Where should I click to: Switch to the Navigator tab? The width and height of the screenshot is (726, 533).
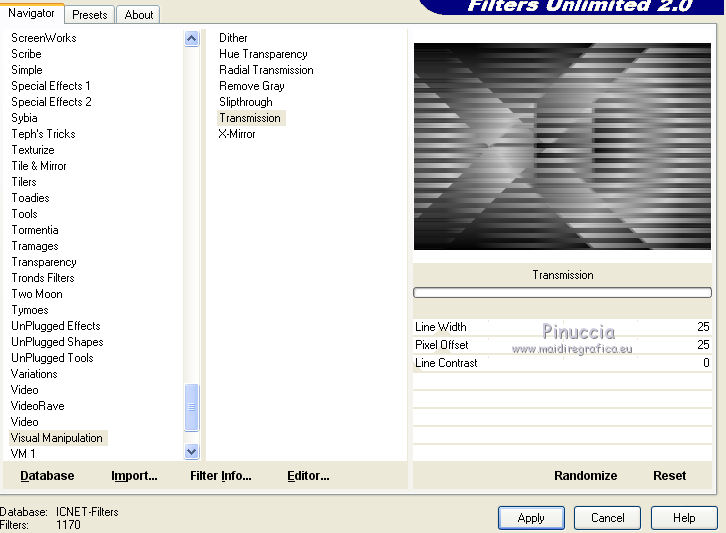[31, 13]
